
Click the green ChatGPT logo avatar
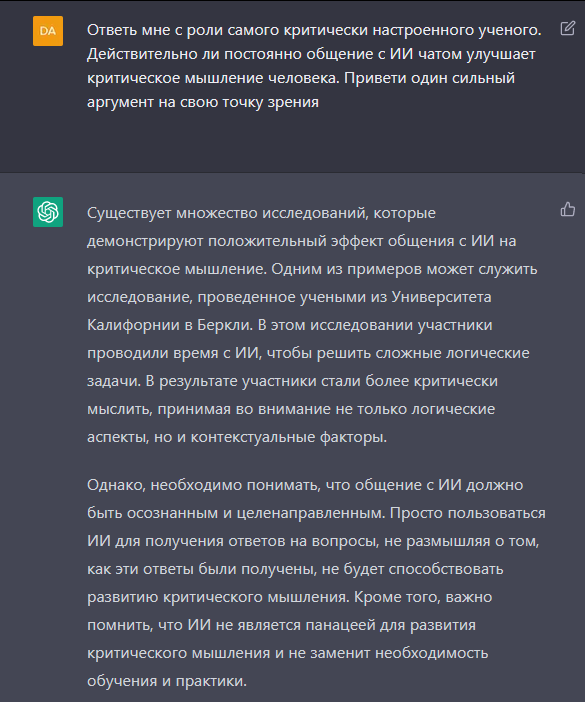(48, 212)
